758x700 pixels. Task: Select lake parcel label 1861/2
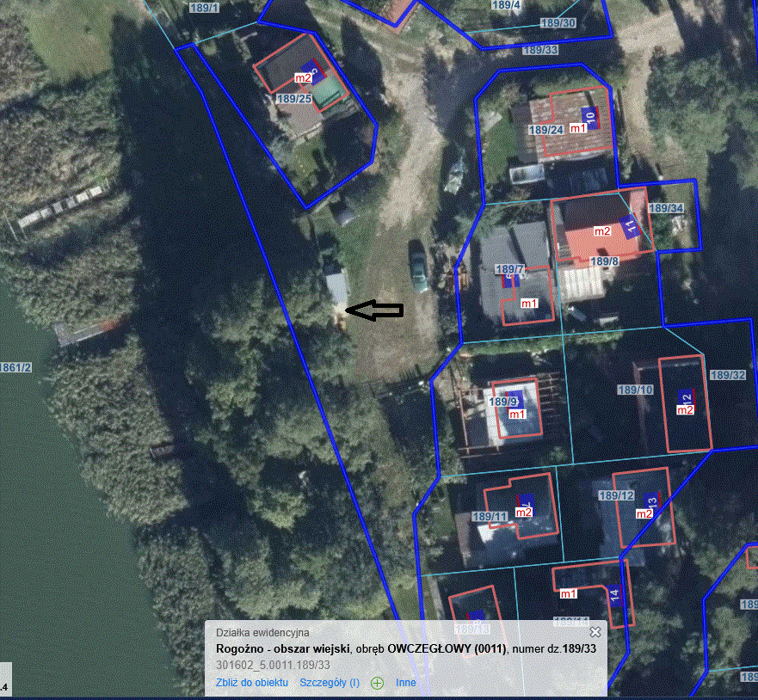[16, 368]
